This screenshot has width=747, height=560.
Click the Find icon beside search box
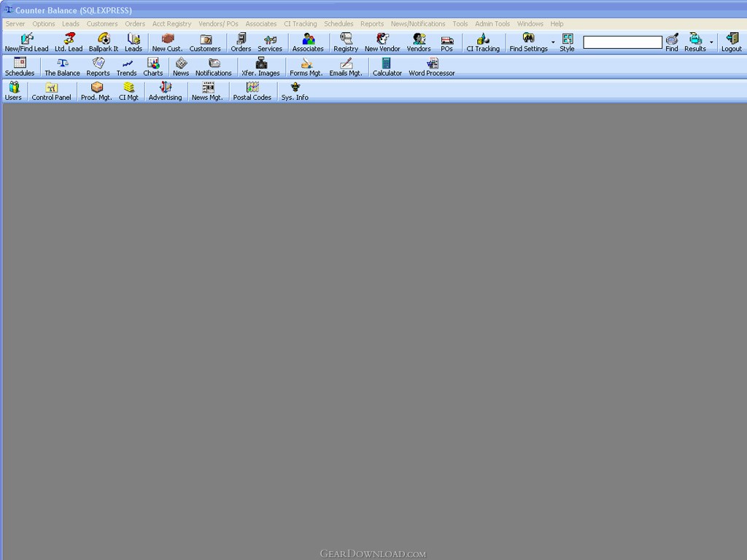point(672,42)
